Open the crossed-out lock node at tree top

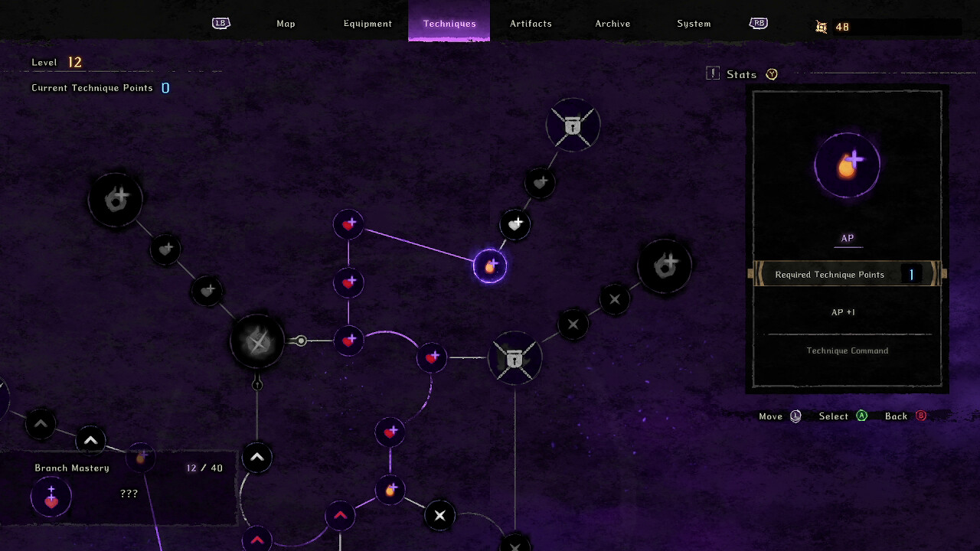click(x=573, y=126)
